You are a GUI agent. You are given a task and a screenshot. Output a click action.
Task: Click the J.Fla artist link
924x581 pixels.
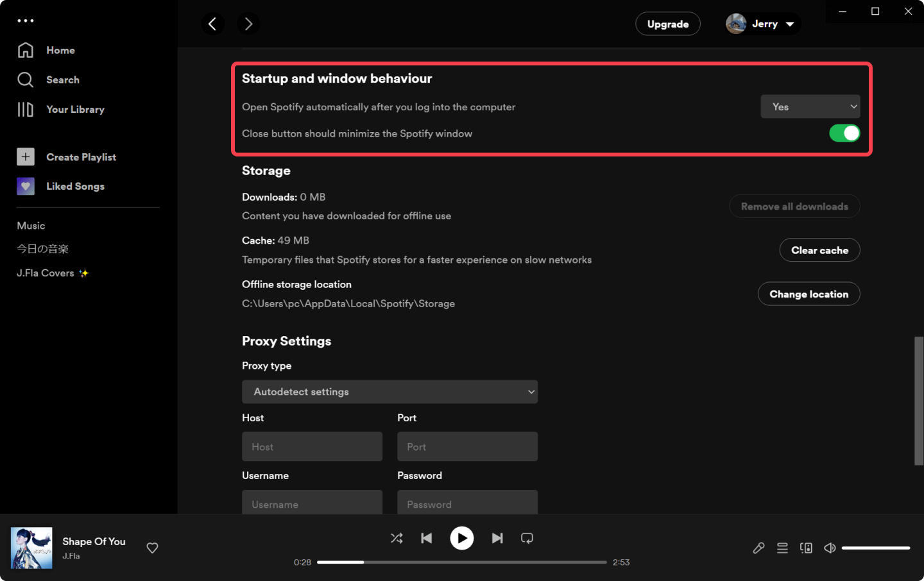[71, 556]
